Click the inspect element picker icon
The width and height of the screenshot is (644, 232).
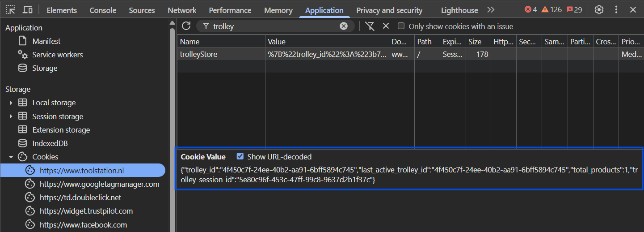11,10
